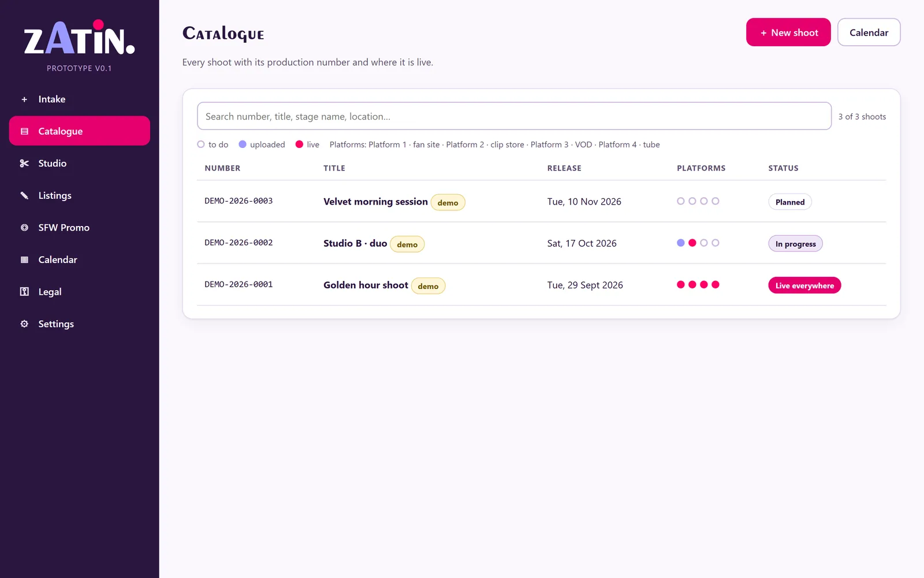Open the Studio section
Viewport: 924px width, 578px height.
[x=80, y=164]
